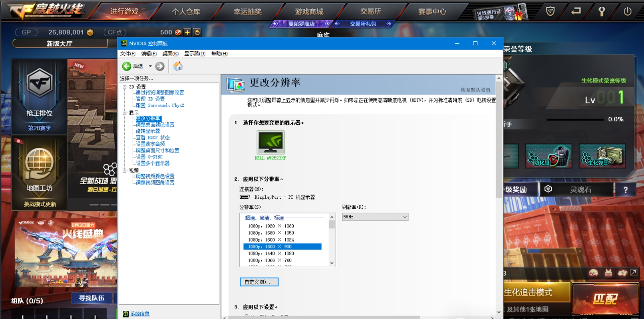
Task: Open 地图工坊 card in CrossFire
Action: (39, 172)
